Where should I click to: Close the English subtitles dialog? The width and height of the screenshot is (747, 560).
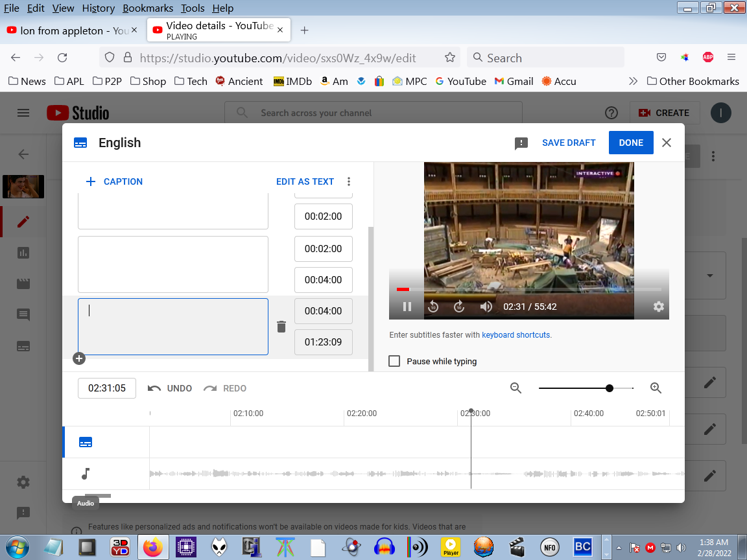coord(667,143)
